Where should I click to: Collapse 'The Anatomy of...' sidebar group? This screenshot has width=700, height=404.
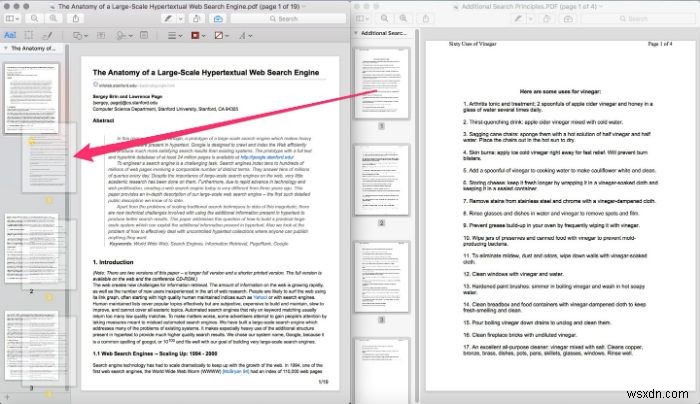pos(6,48)
